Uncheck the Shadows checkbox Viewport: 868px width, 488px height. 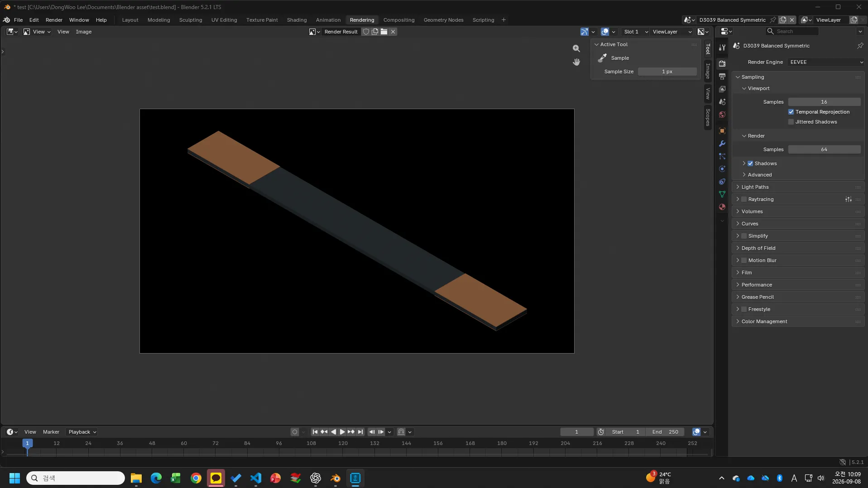click(x=750, y=163)
